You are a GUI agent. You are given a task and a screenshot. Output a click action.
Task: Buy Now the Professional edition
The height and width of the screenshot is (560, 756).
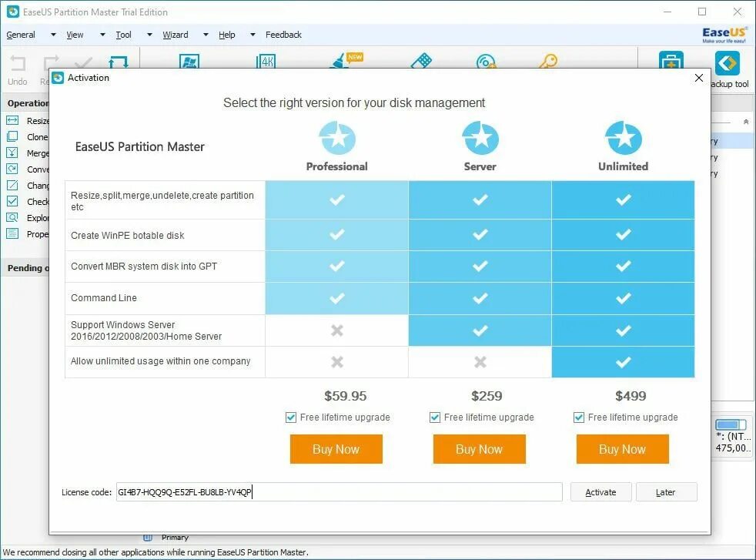(x=336, y=449)
